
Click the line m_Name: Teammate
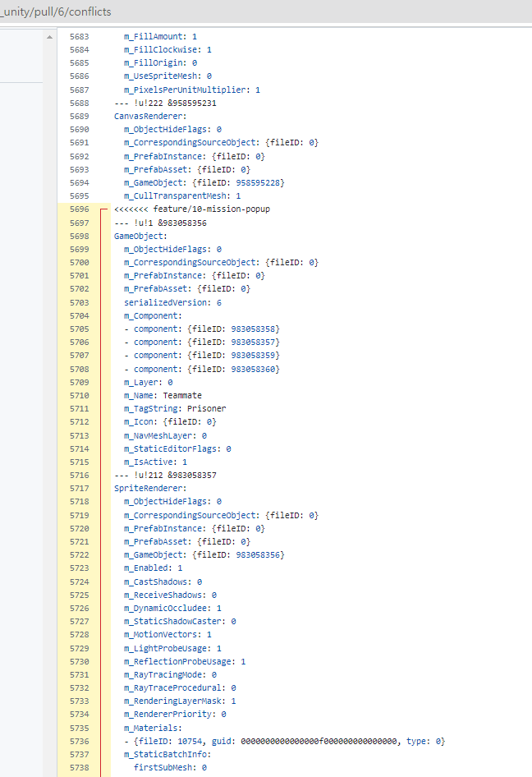pyautogui.click(x=163, y=395)
